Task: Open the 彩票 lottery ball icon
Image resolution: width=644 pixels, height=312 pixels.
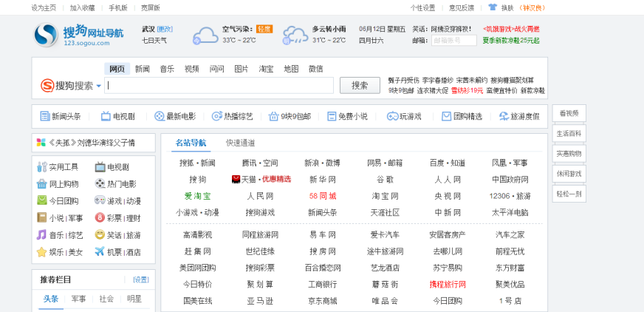Action: (100, 218)
